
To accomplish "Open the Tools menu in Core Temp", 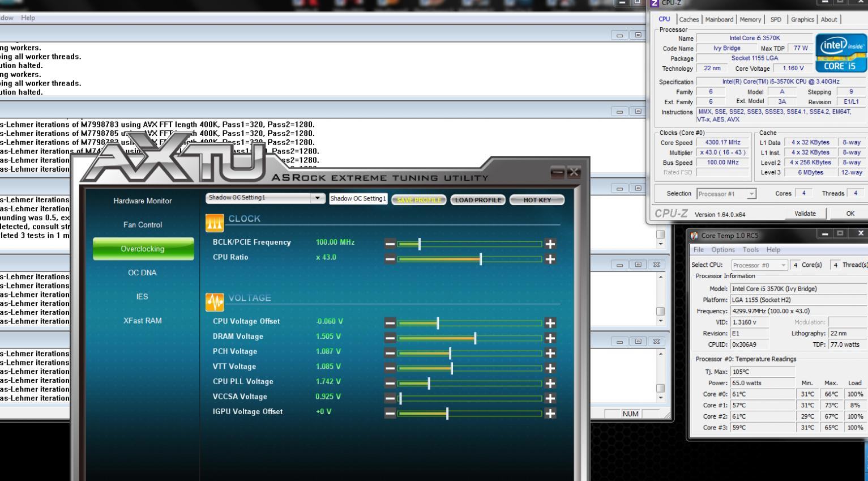I will pos(751,250).
